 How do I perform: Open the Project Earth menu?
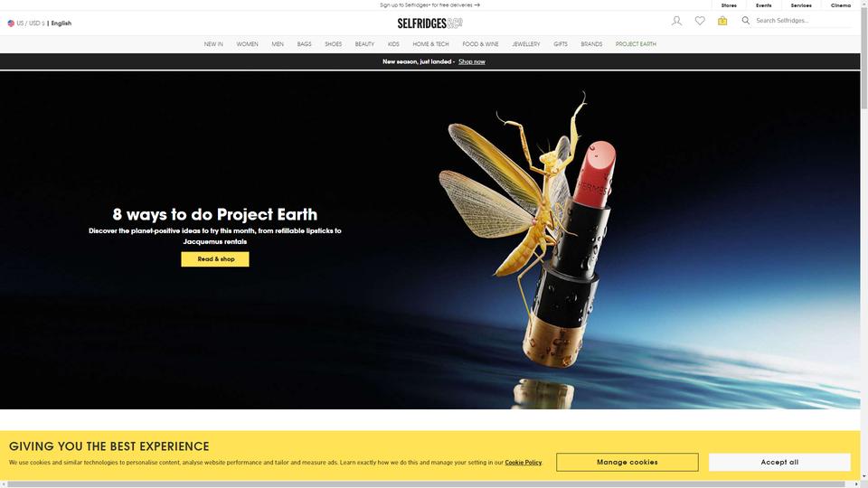click(636, 44)
